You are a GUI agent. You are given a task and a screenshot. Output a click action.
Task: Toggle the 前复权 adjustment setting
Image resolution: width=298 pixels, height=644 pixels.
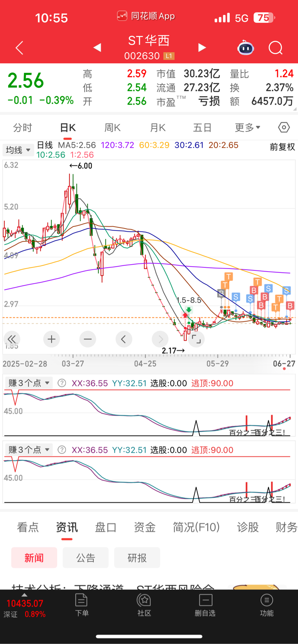pos(282,147)
